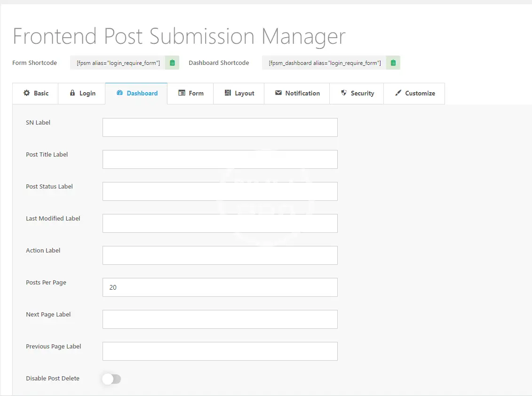Enable the Disable Post Delete toggle

coord(112,379)
